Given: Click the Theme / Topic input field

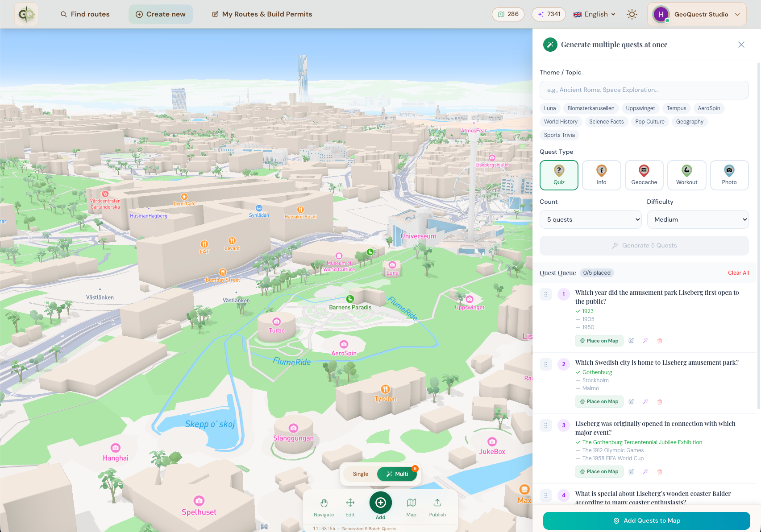Looking at the screenshot, I should tap(644, 90).
